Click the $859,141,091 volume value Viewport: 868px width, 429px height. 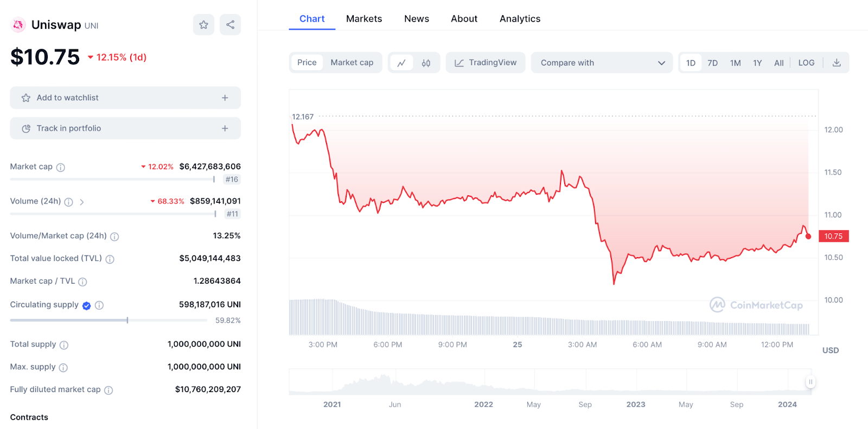pos(215,201)
